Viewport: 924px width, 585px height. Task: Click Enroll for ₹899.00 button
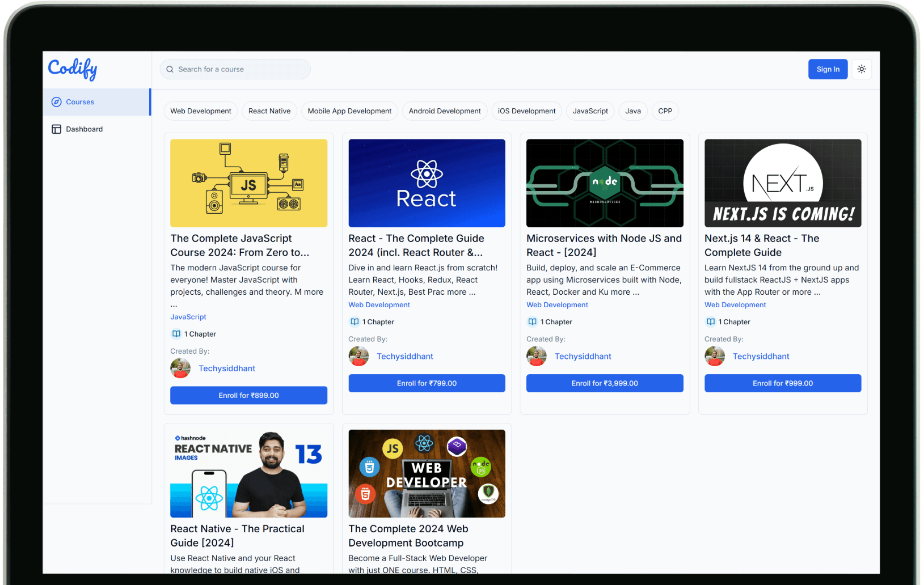click(248, 396)
